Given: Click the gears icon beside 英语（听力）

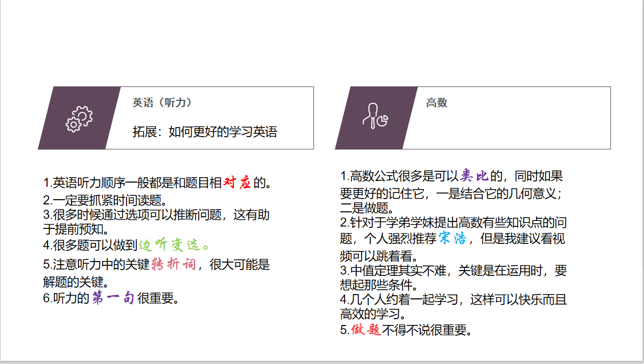Looking at the screenshot, I should click(x=79, y=118).
